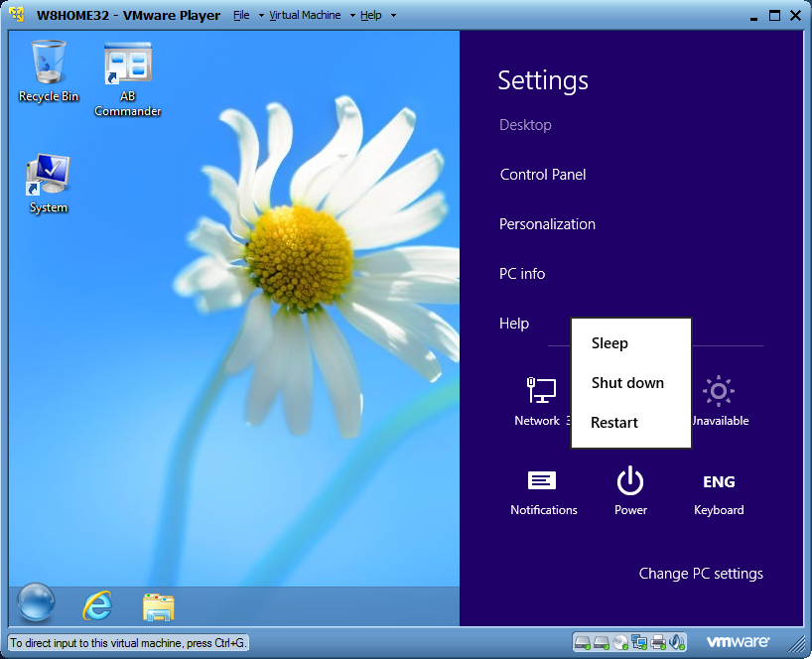Click the sound card status icon
Viewport: 812px width, 659px height.
[676, 642]
